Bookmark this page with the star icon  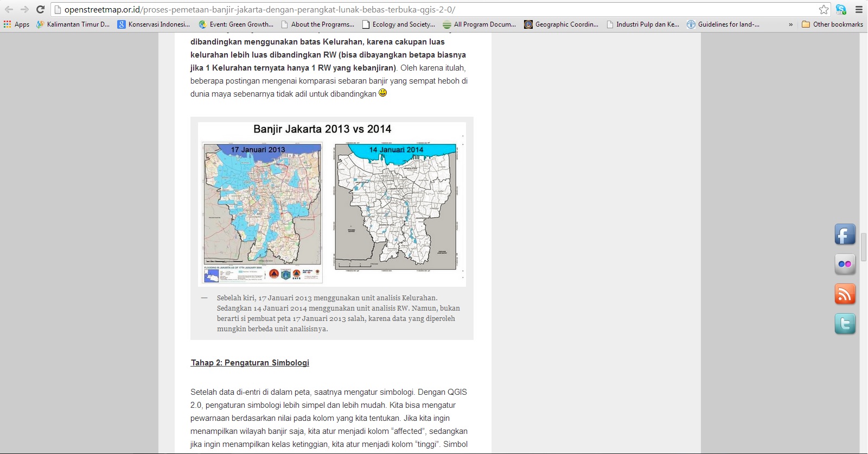coord(824,9)
